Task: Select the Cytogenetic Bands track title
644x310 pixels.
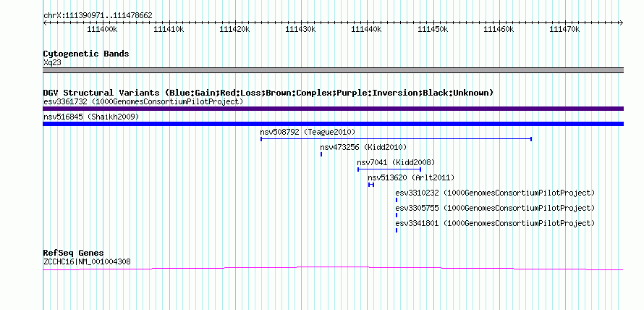Action: coord(86,54)
